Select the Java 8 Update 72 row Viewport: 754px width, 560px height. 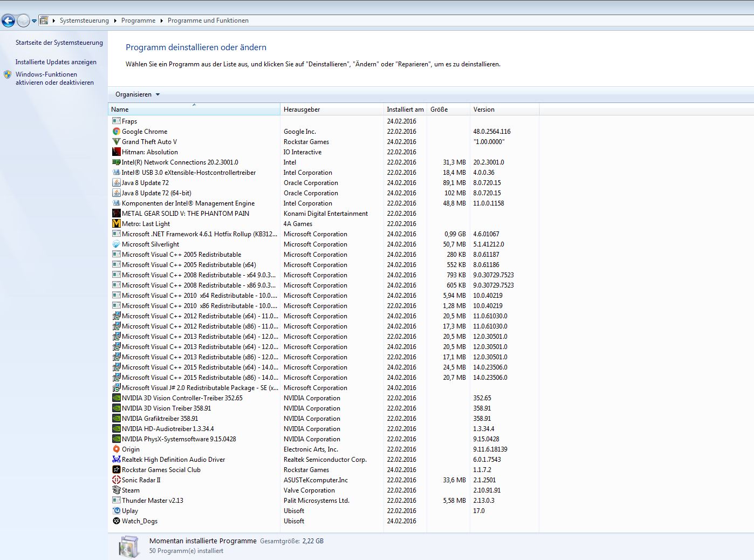coord(324,182)
